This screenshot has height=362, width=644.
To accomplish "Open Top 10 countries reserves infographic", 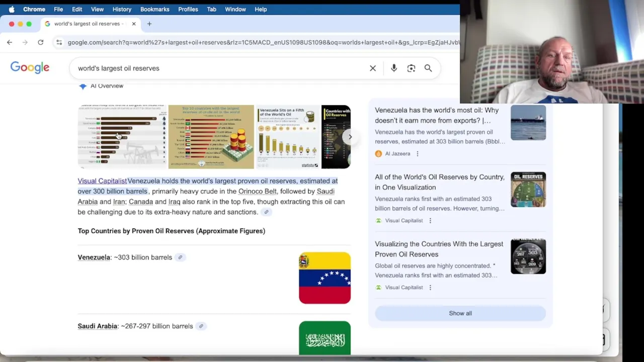I will (211, 136).
